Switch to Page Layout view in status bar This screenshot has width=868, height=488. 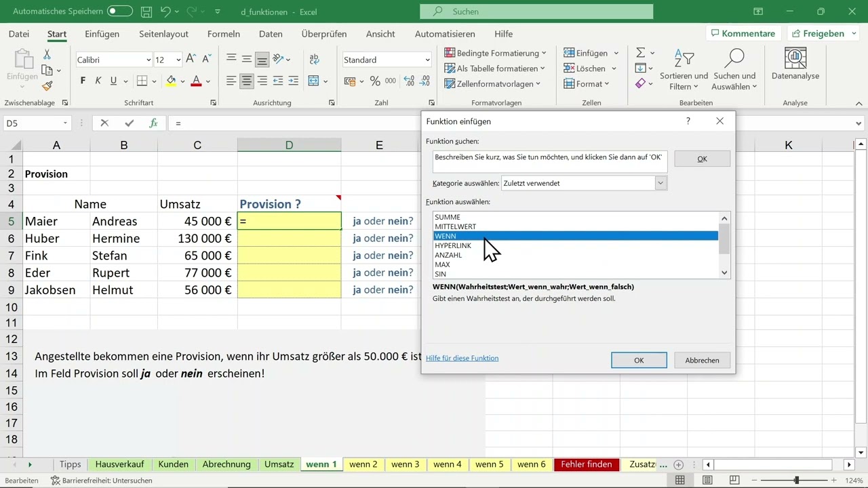tap(707, 480)
